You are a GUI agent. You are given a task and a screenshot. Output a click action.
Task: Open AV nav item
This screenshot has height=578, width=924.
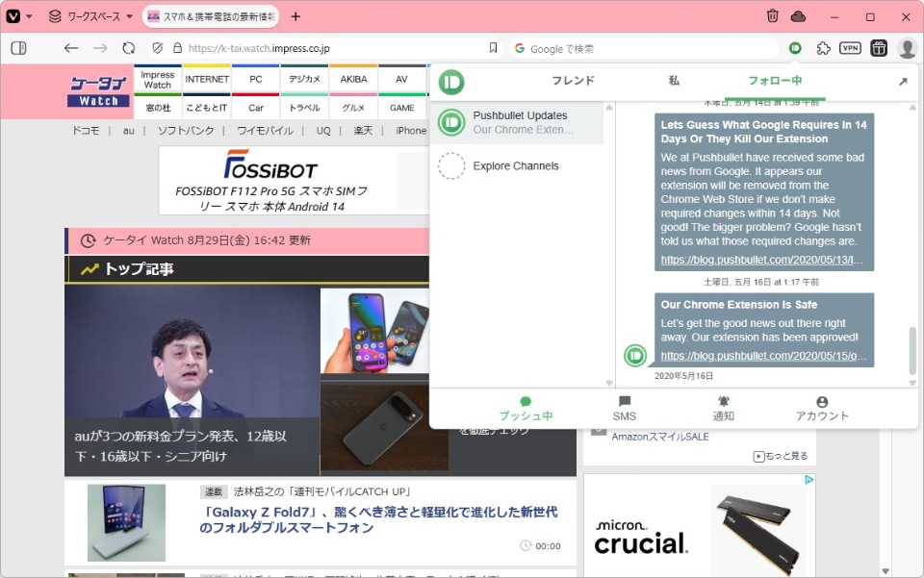point(402,80)
